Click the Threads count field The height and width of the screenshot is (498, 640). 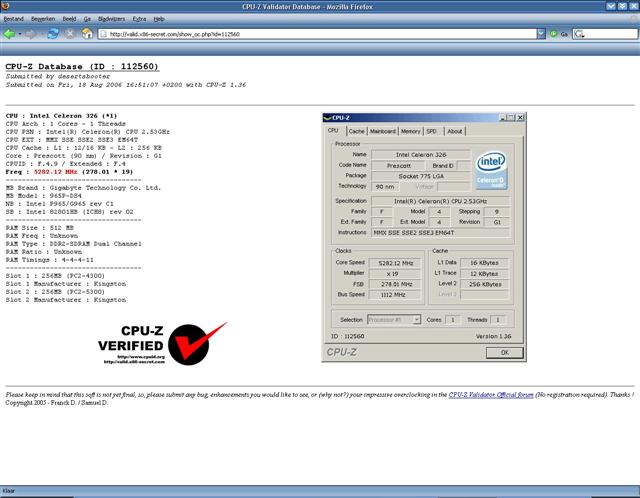click(x=498, y=320)
